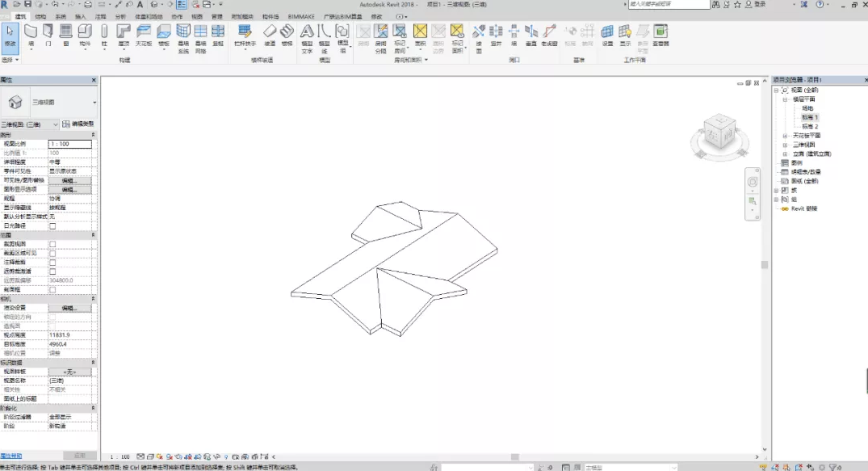The image size is (868, 471).
Task: Open the Room & Area (房间和面积) panel dropdown
Action: (411, 60)
